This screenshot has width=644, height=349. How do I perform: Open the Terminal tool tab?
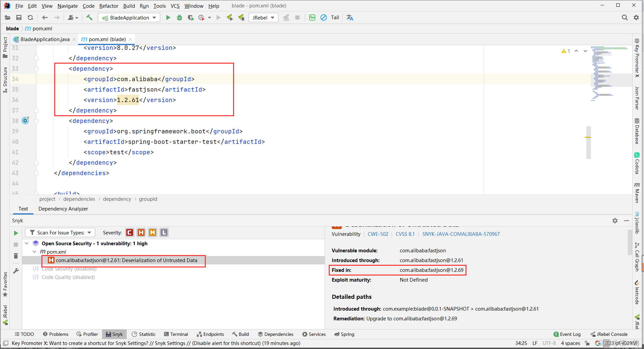[176, 334]
